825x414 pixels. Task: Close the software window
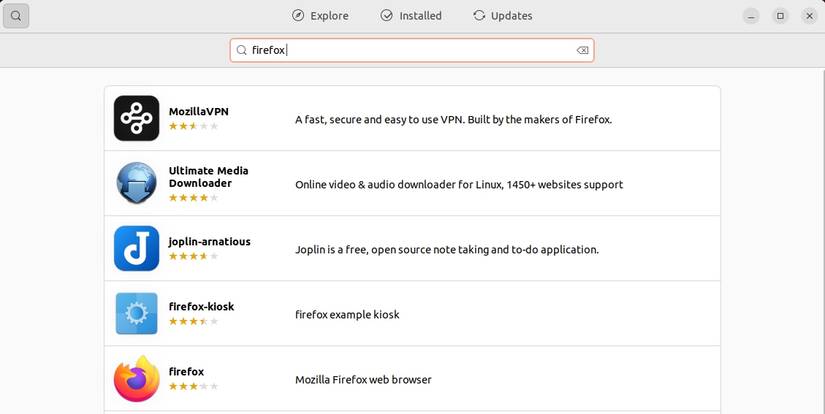[810, 16]
